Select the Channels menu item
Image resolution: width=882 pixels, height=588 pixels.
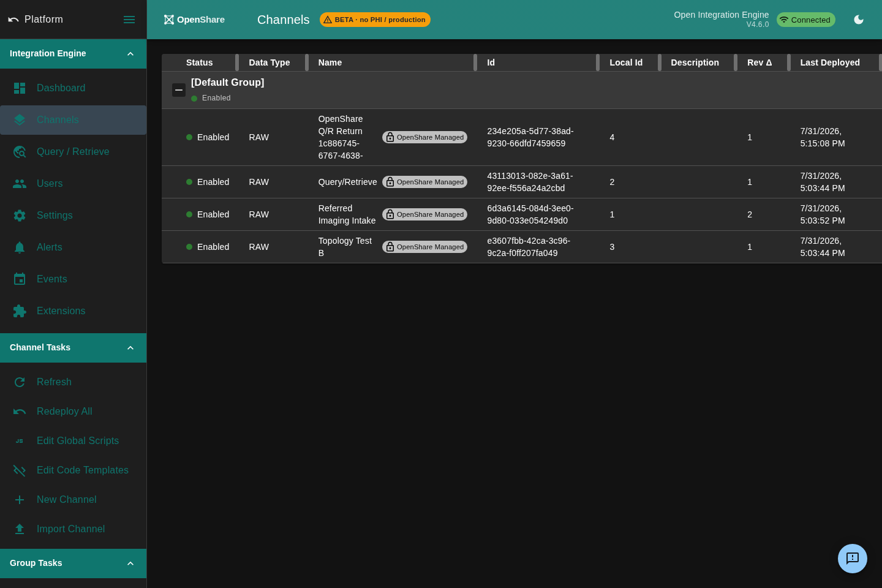click(73, 120)
